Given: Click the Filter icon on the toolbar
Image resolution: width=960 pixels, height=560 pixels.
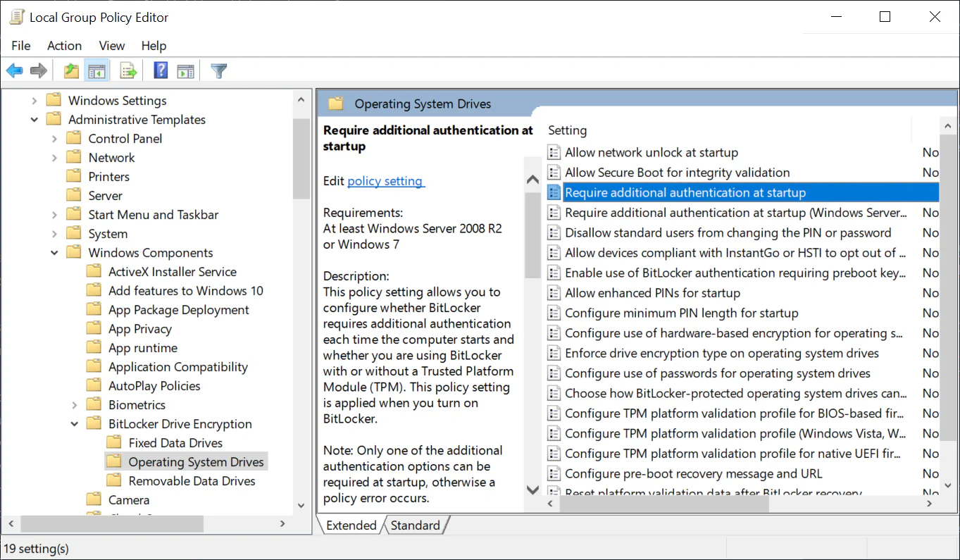Looking at the screenshot, I should click(x=218, y=70).
